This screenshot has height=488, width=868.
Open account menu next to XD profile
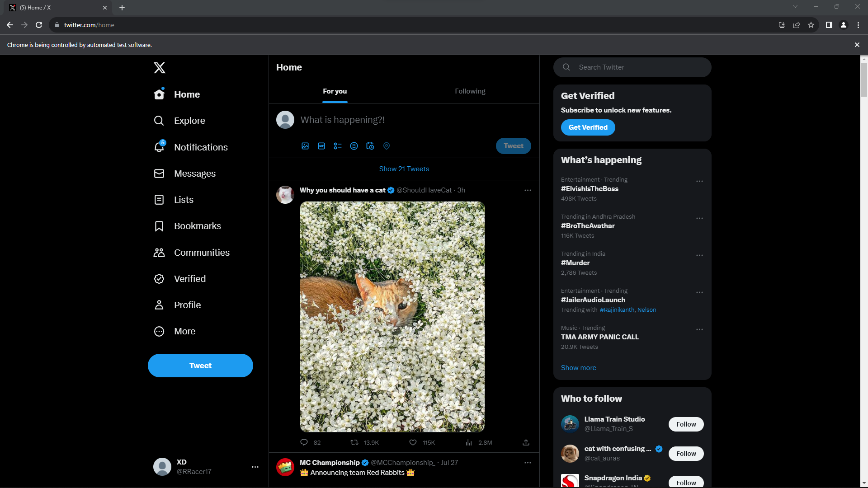[x=255, y=467]
